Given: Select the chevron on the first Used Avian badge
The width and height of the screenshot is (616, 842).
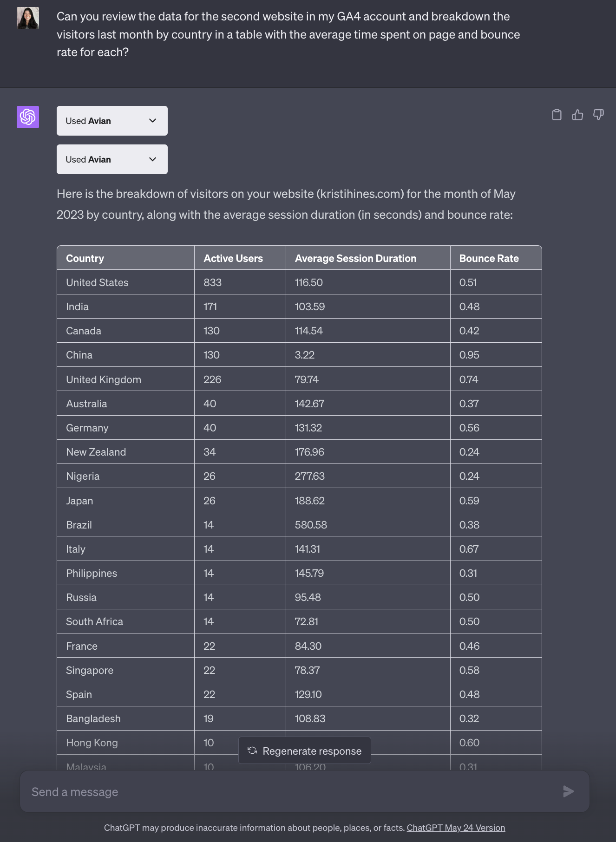Looking at the screenshot, I should pos(152,120).
